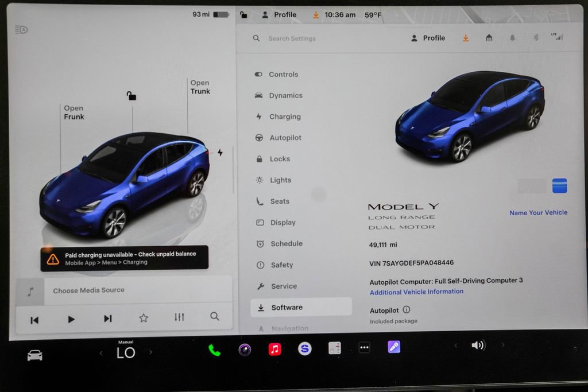Screen dimensions: 588x392
Task: Skip to the next track
Action: (107, 319)
